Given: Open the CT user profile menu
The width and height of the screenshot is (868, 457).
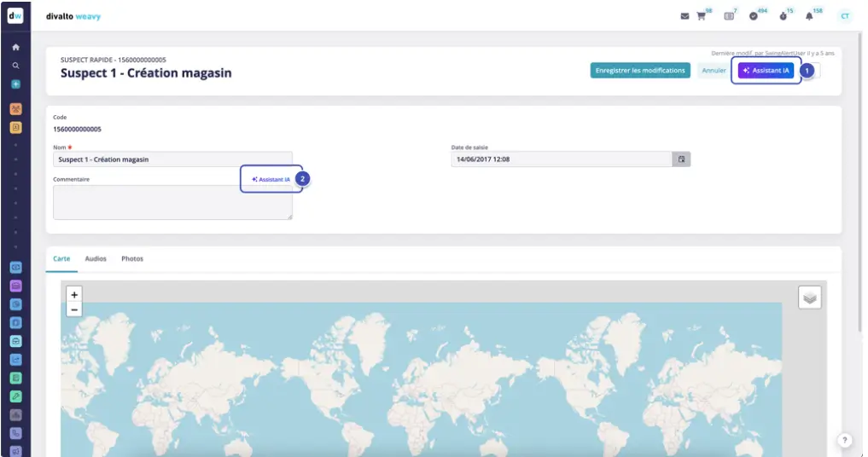Looking at the screenshot, I should (x=844, y=16).
